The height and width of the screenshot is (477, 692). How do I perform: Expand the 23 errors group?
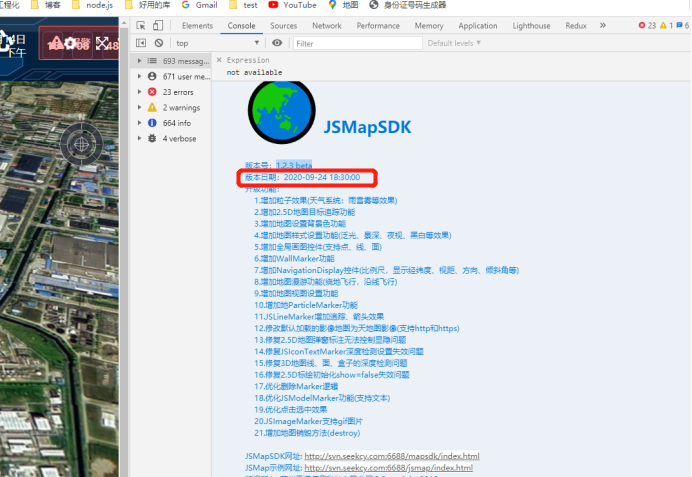139,92
